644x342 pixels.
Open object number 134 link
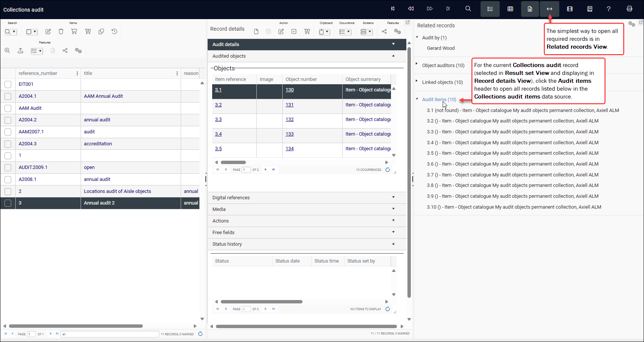tap(289, 149)
